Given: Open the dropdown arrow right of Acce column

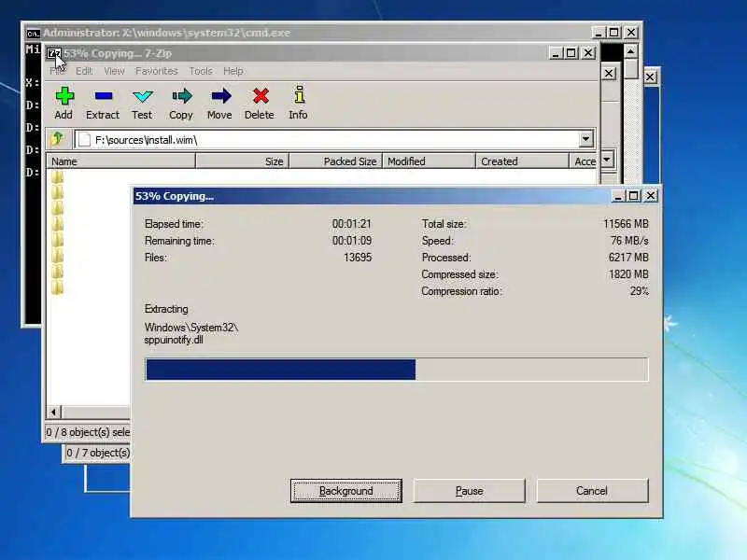Looking at the screenshot, I should click(606, 160).
